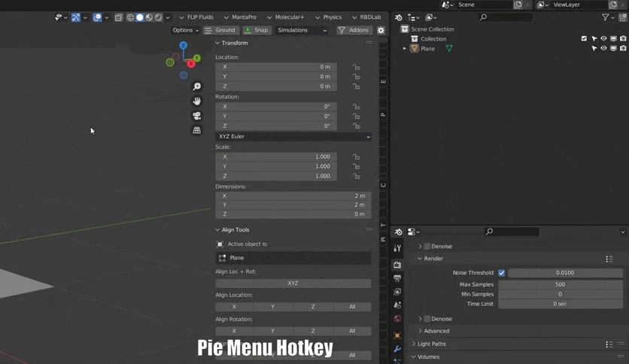This screenshot has width=629, height=364.
Task: Open the Render properties tab icon
Action: 397,265
